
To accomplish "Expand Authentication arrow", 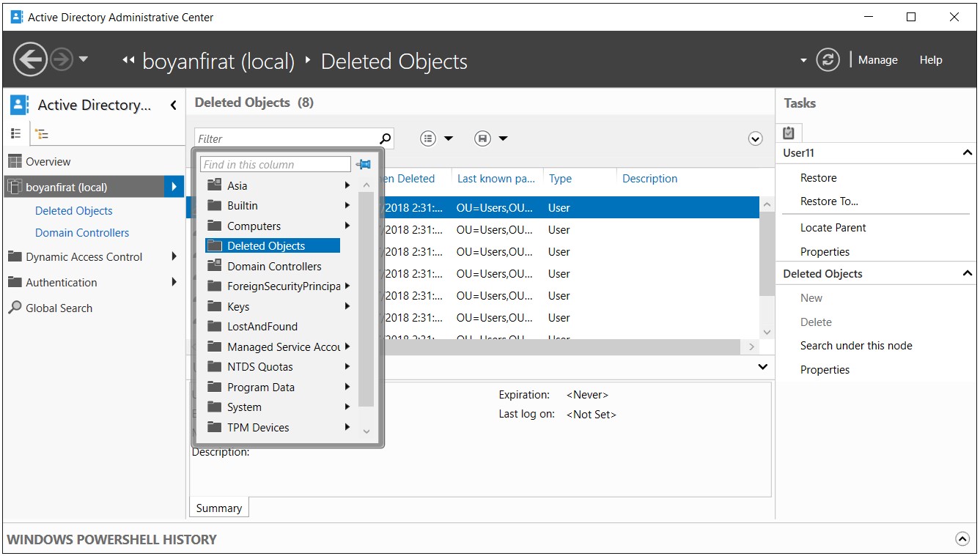I will click(x=174, y=282).
